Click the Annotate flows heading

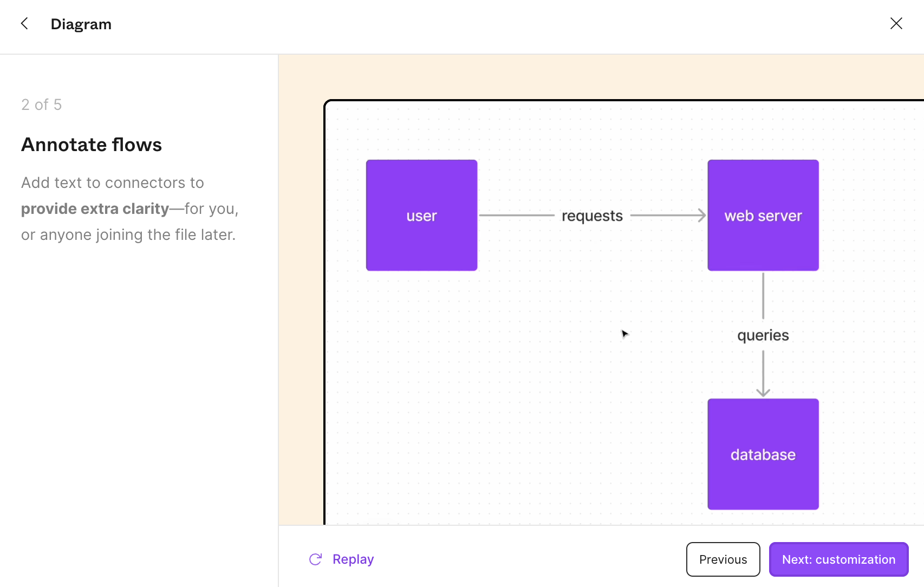tap(92, 145)
